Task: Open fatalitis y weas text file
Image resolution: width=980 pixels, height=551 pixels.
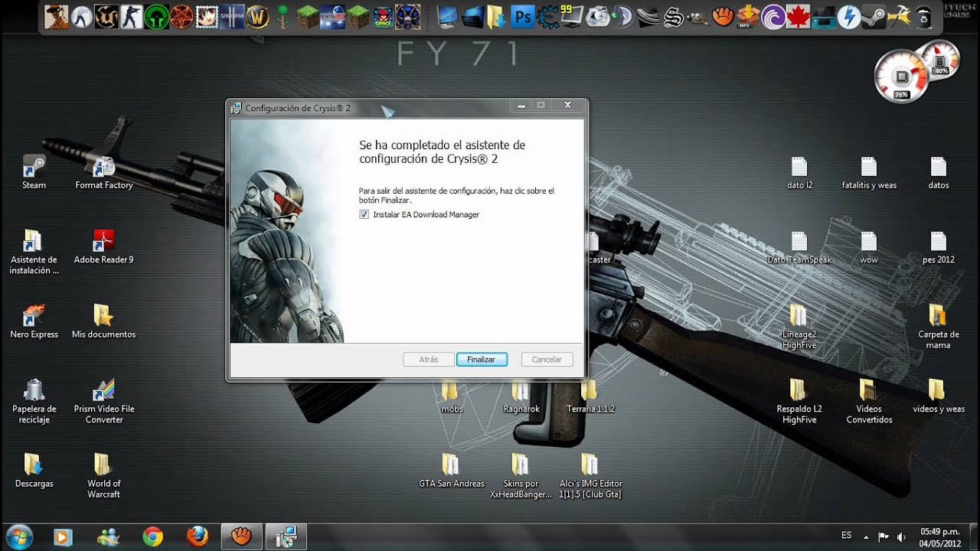Action: click(869, 172)
